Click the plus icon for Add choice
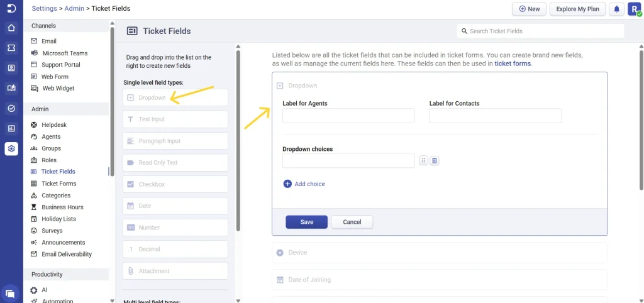This screenshot has width=644, height=303. tap(287, 184)
